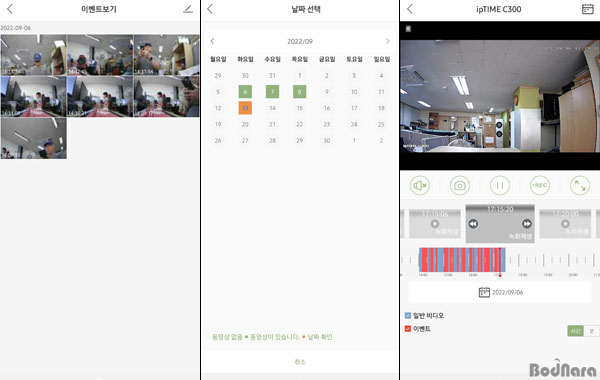Open the 2022/09/06 date selector
This screenshot has width=600, height=380.
point(500,292)
